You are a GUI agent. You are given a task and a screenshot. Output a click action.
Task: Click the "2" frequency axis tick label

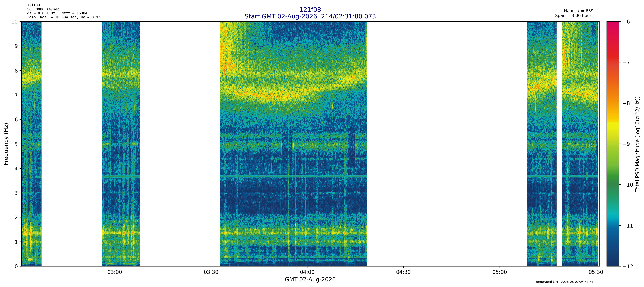coord(16,217)
